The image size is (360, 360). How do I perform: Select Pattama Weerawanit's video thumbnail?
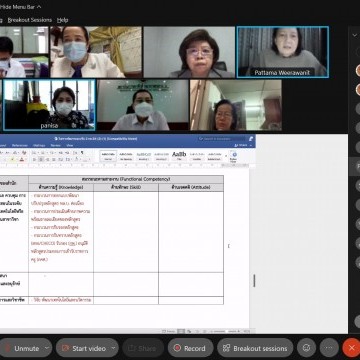(283, 52)
